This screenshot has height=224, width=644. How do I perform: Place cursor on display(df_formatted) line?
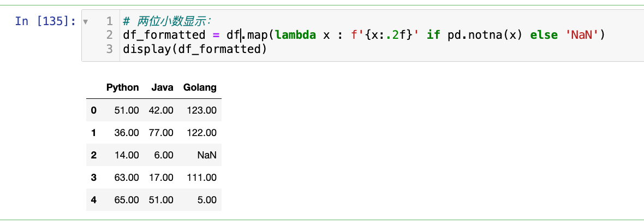click(194, 49)
